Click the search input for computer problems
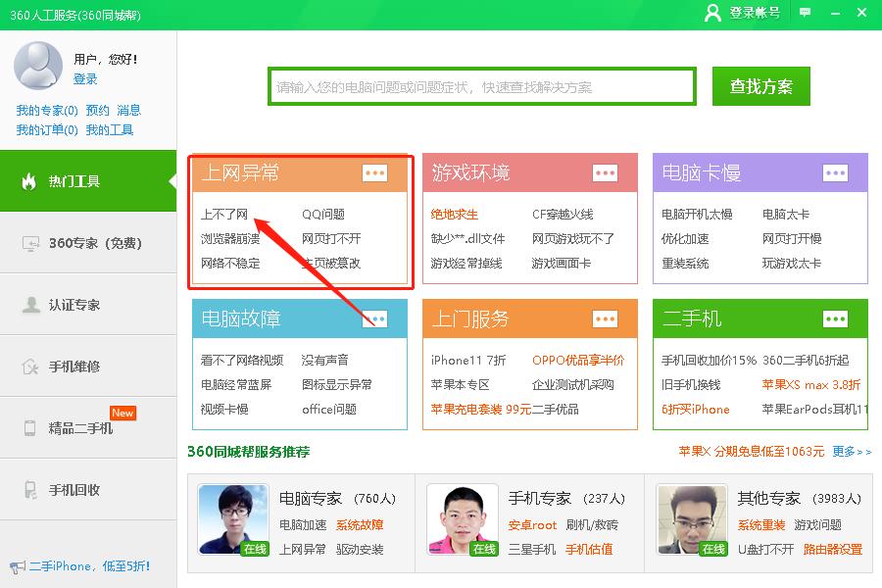This screenshot has height=588, width=882. coord(481,86)
